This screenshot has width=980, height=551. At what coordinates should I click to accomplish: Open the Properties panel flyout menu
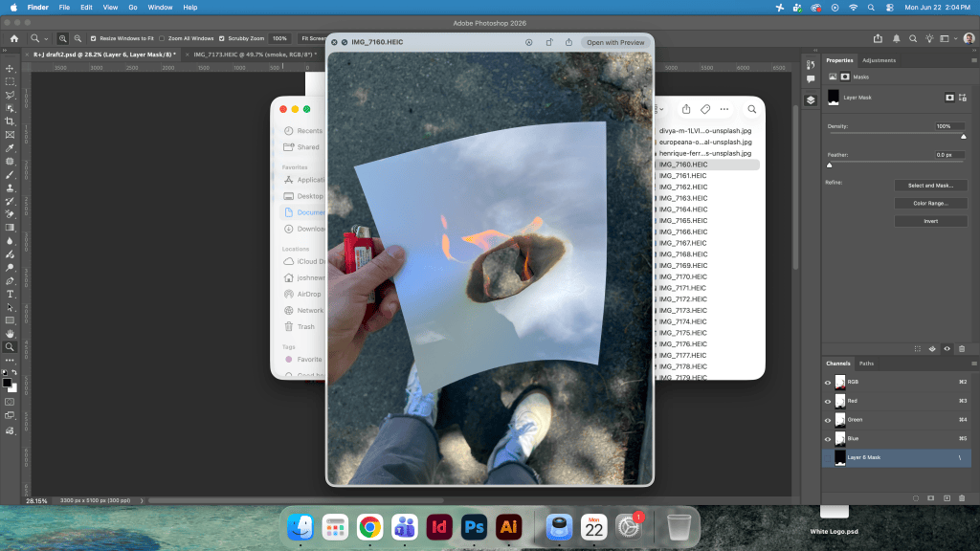(x=973, y=60)
